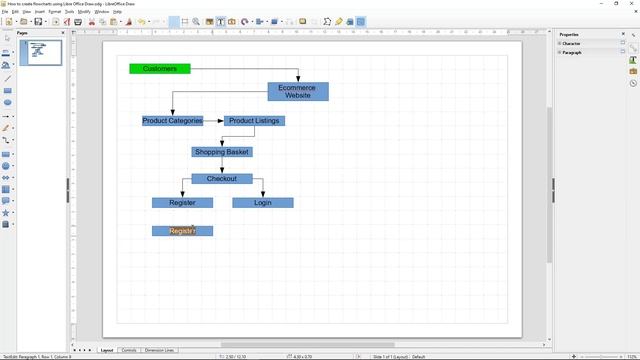Open the Insert menu
This screenshot has width=640, height=360.
pos(40,12)
